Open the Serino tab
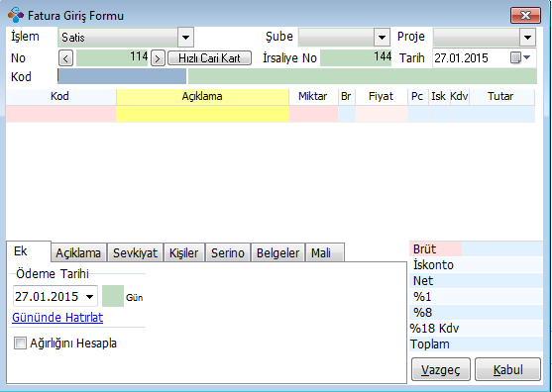 click(x=228, y=252)
